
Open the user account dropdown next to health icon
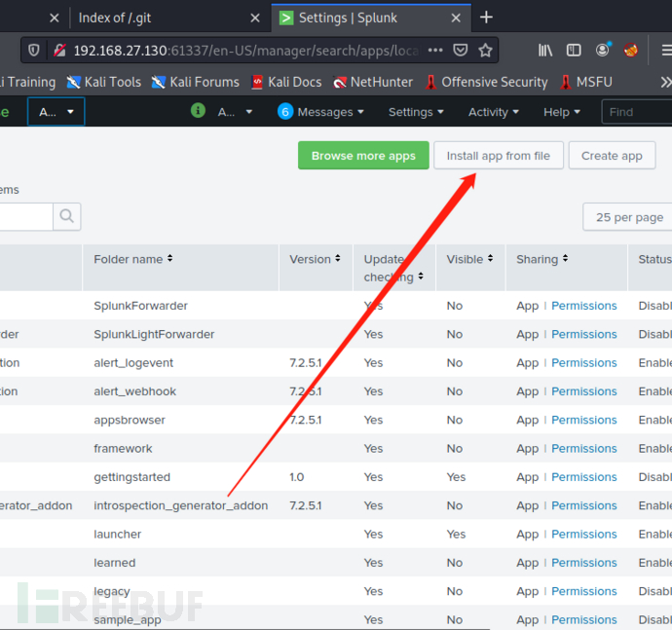[235, 112]
